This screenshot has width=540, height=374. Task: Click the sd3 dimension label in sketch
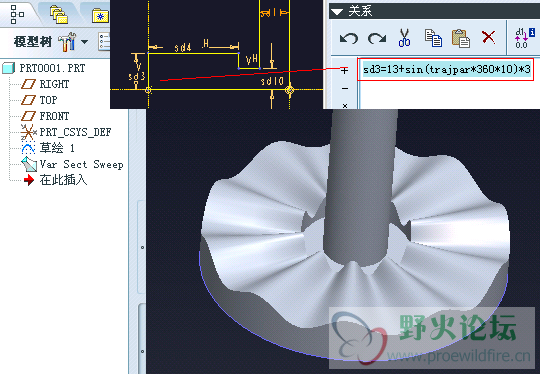(x=137, y=76)
